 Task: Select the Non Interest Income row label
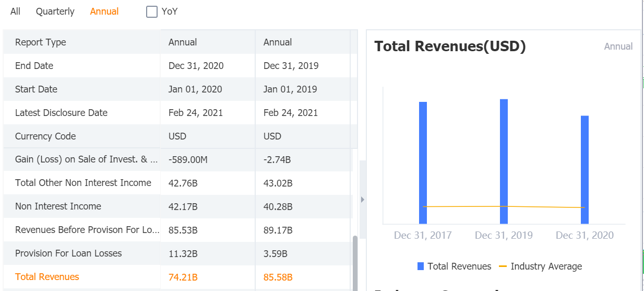[58, 206]
